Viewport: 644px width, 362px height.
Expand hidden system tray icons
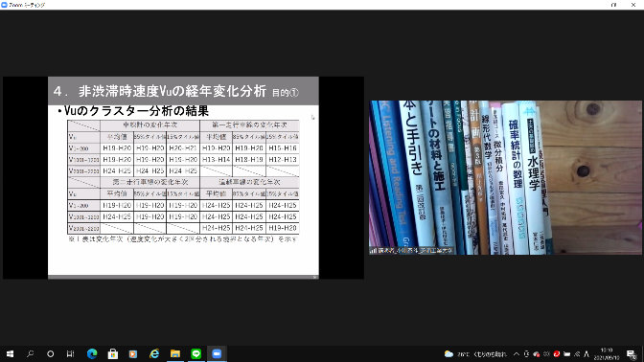[517, 353]
